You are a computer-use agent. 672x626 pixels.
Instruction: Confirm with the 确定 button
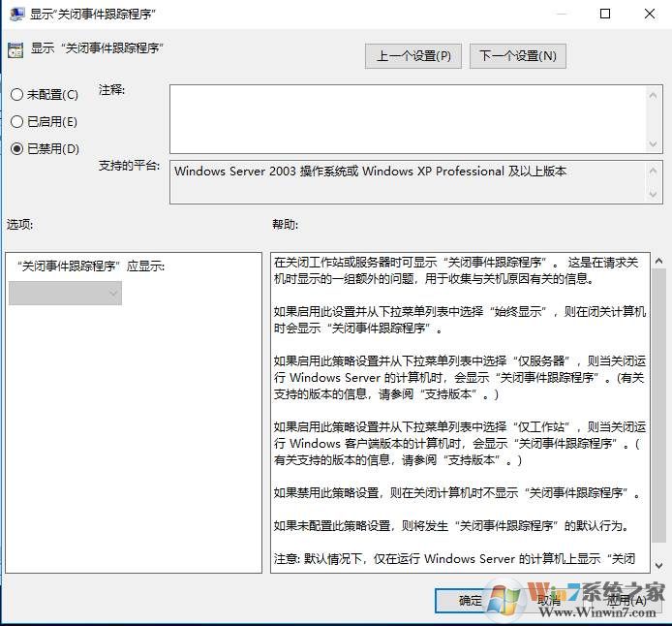(472, 601)
